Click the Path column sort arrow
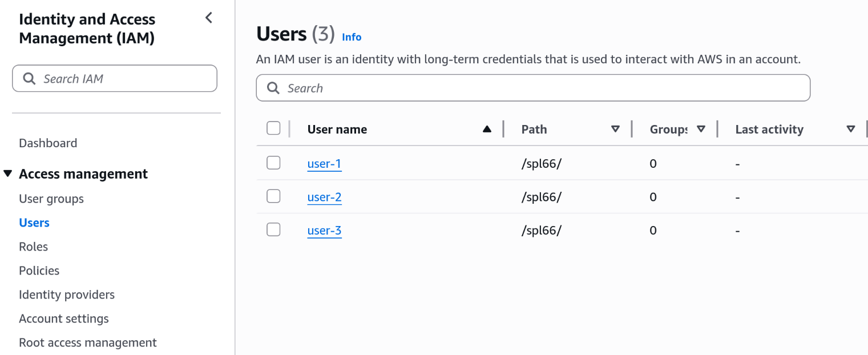 pyautogui.click(x=615, y=130)
